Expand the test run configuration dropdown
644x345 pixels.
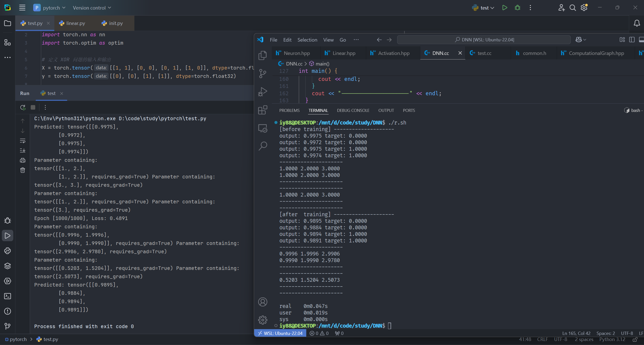coord(483,8)
